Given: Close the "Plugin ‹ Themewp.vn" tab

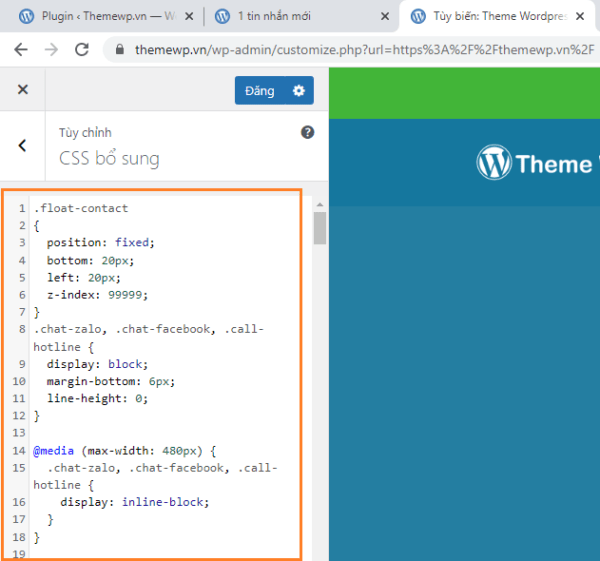Looking at the screenshot, I should coord(187,17).
